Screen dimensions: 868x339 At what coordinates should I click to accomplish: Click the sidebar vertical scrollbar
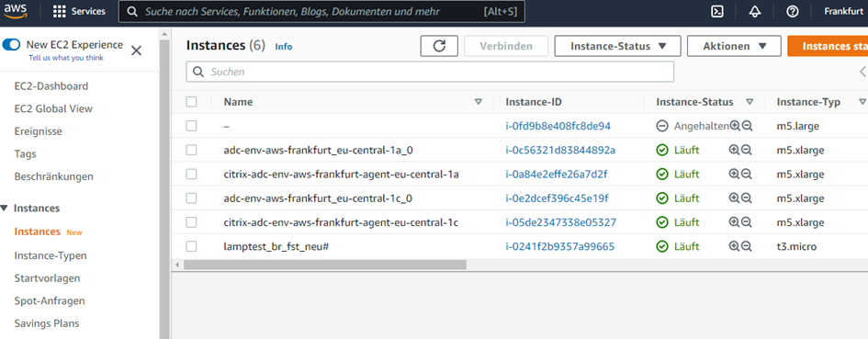[x=164, y=188]
